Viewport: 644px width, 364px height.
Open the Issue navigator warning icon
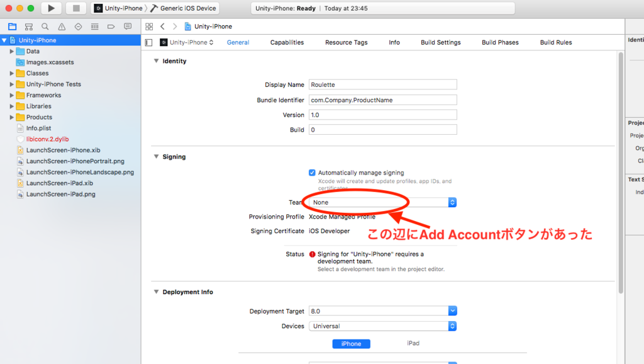(62, 26)
